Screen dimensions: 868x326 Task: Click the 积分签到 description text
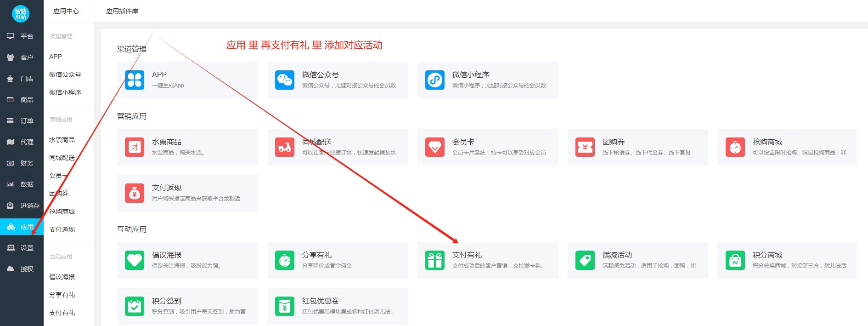coord(199,312)
